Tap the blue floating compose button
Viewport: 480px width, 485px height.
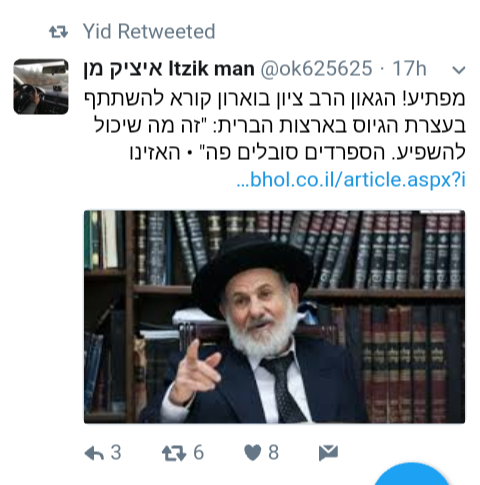[x=412, y=475]
